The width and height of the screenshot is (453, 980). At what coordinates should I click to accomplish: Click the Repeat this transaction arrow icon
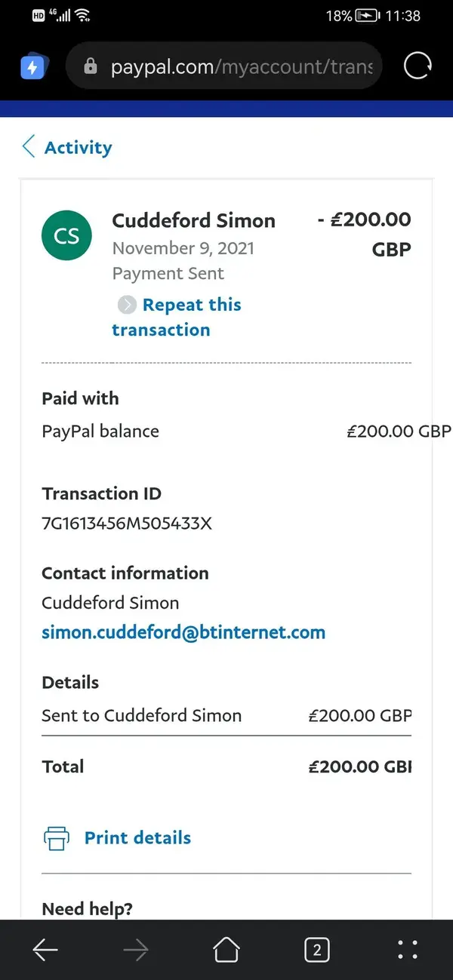coord(127,305)
